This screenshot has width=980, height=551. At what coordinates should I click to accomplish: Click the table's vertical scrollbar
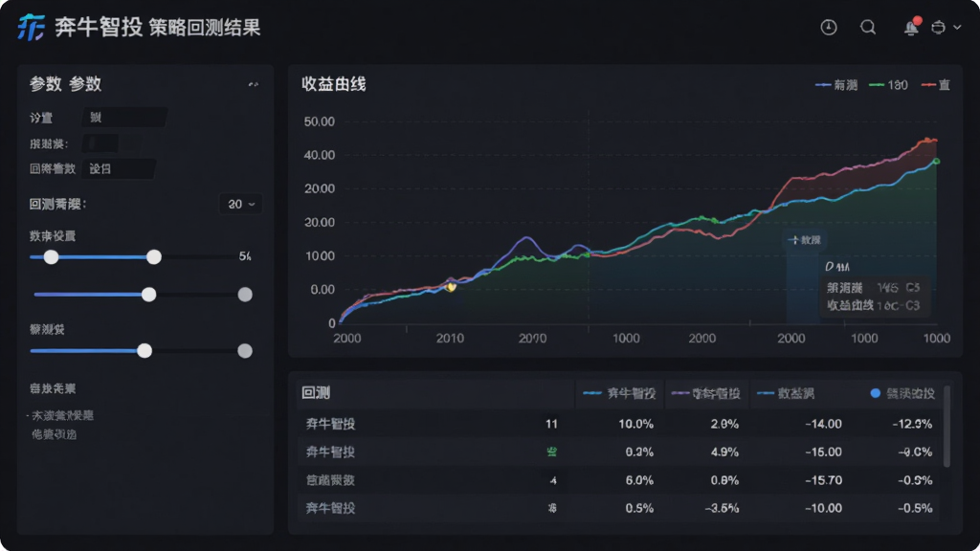[947, 426]
